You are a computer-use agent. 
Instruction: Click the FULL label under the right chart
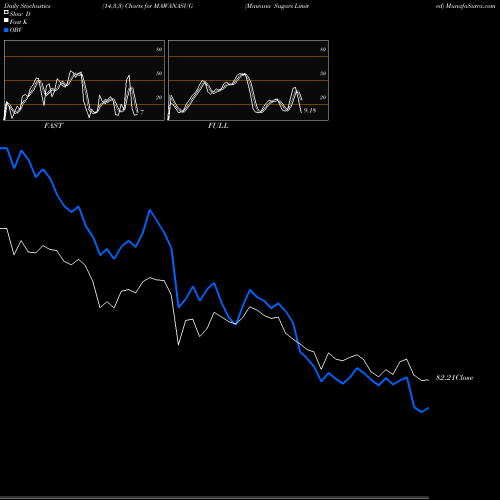click(218, 126)
